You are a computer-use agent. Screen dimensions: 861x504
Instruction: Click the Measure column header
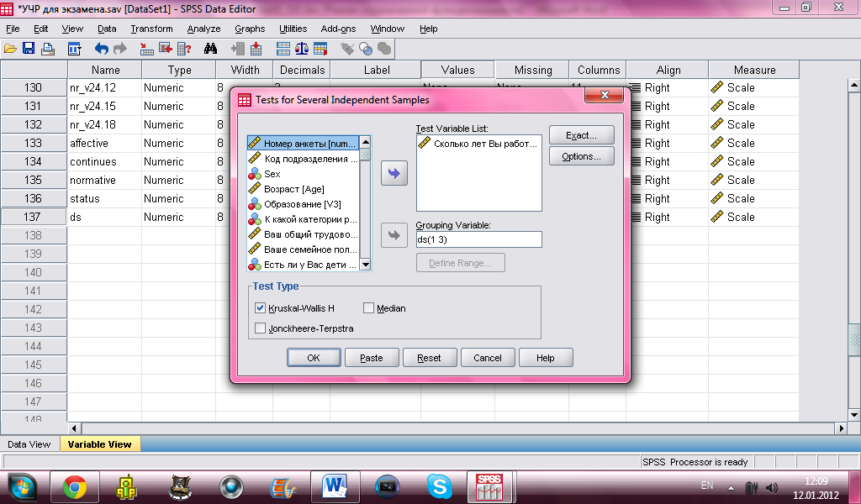click(x=754, y=71)
